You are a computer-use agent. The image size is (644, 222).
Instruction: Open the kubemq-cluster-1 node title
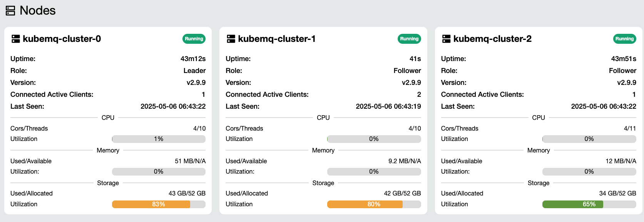click(277, 39)
